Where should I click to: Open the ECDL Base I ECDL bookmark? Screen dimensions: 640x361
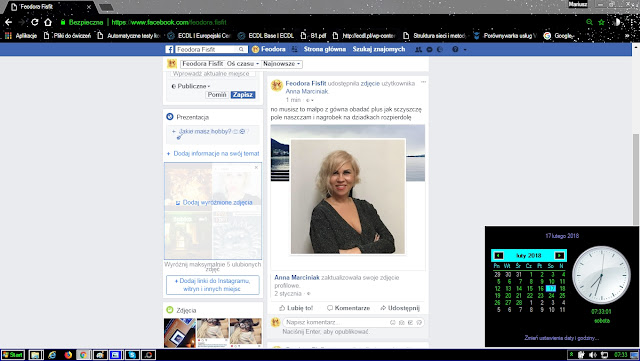(x=266, y=36)
